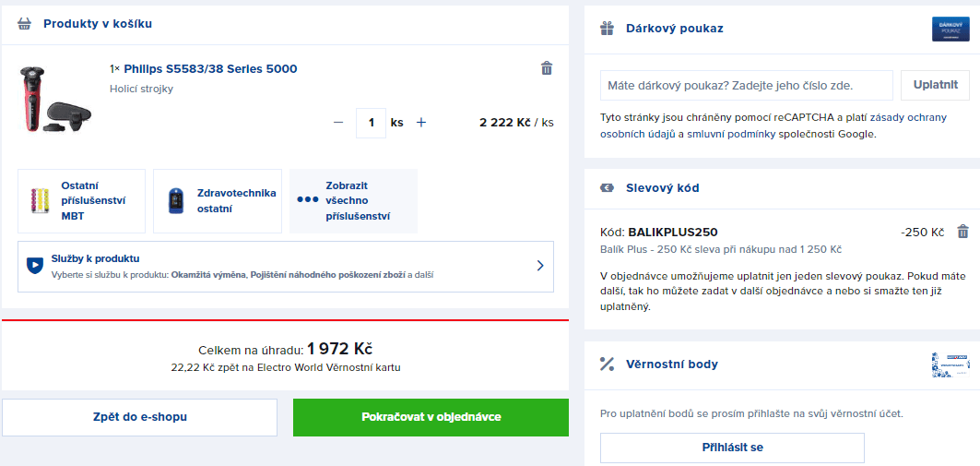
Task: Click the Slevový kód ticket icon
Action: tap(607, 187)
